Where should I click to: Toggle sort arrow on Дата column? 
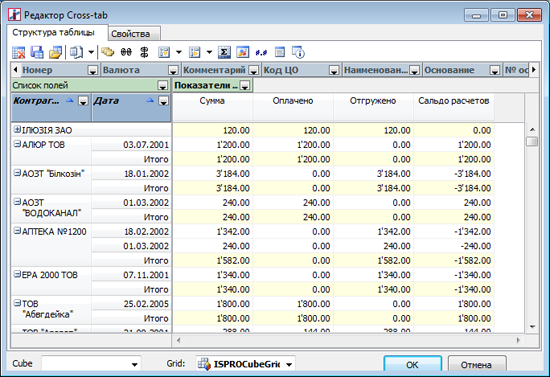pos(150,100)
